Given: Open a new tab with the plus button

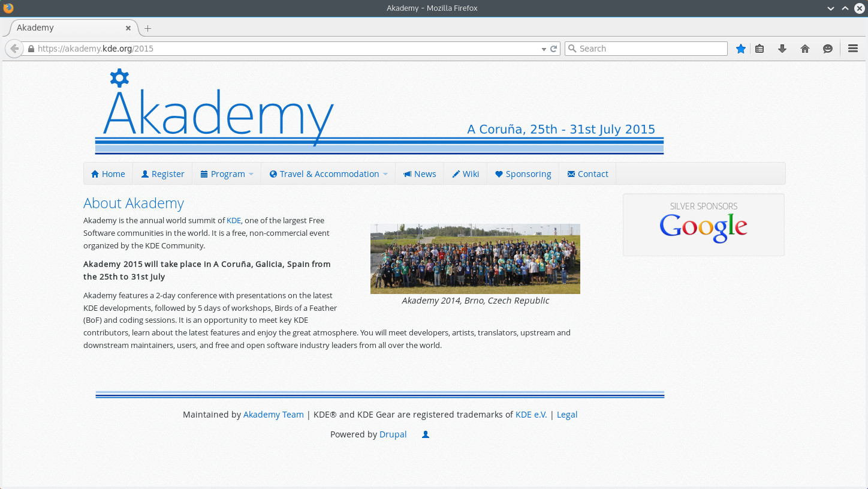Looking at the screenshot, I should (x=147, y=28).
